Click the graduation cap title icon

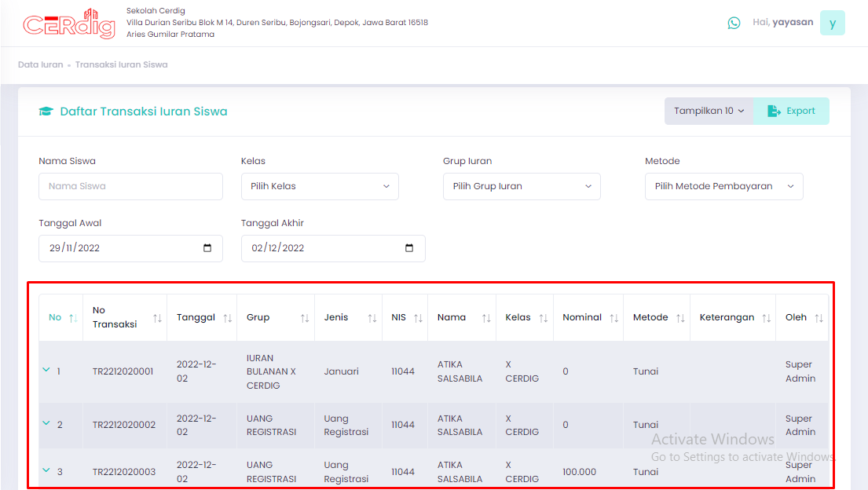[x=46, y=112]
